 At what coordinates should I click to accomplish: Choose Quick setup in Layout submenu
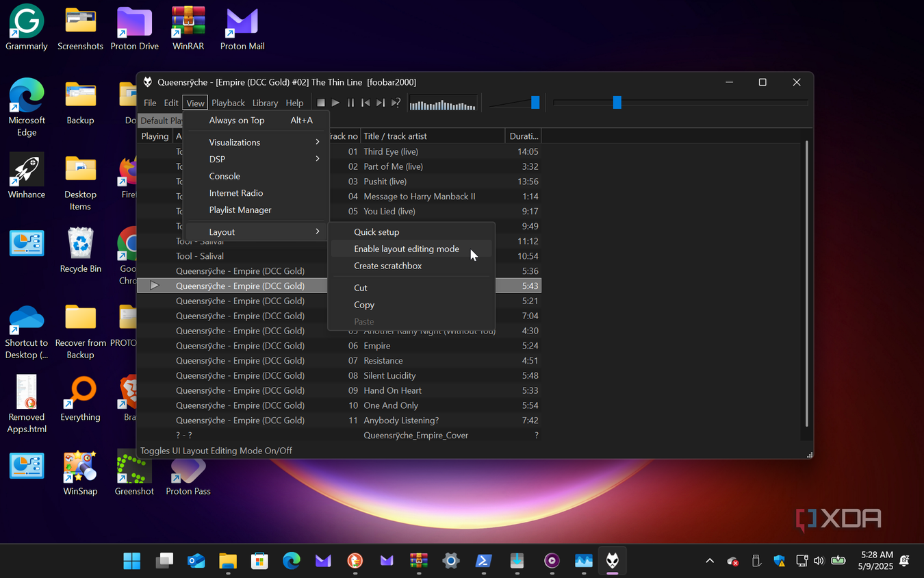point(411,232)
